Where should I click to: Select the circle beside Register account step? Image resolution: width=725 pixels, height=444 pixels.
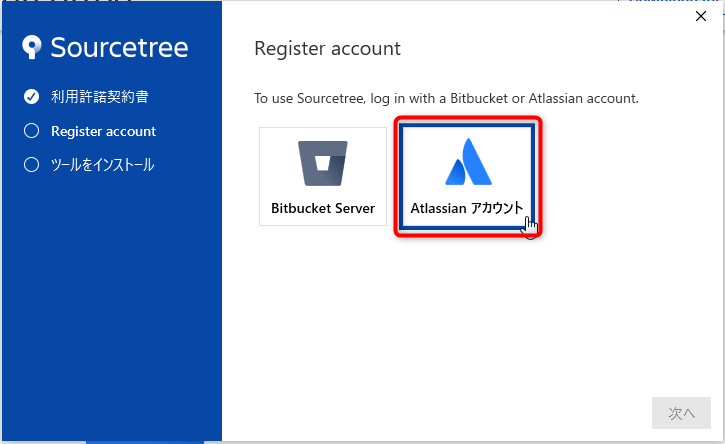[x=31, y=131]
